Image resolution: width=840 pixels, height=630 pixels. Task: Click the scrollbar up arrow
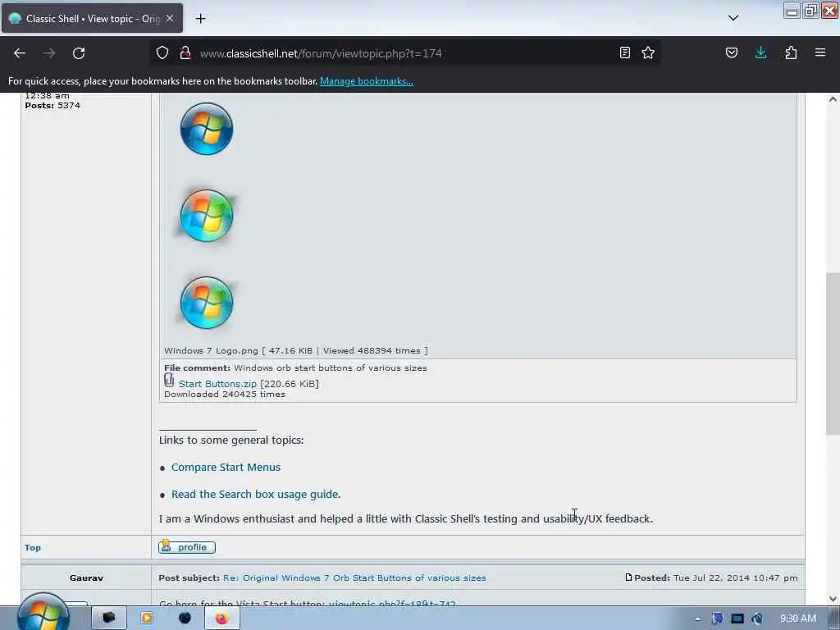pyautogui.click(x=833, y=99)
